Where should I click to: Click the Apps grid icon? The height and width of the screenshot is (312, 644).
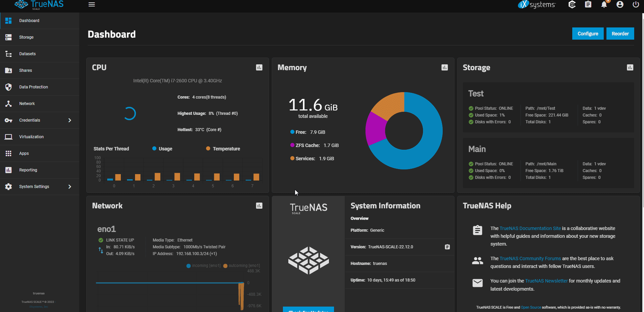pyautogui.click(x=8, y=153)
